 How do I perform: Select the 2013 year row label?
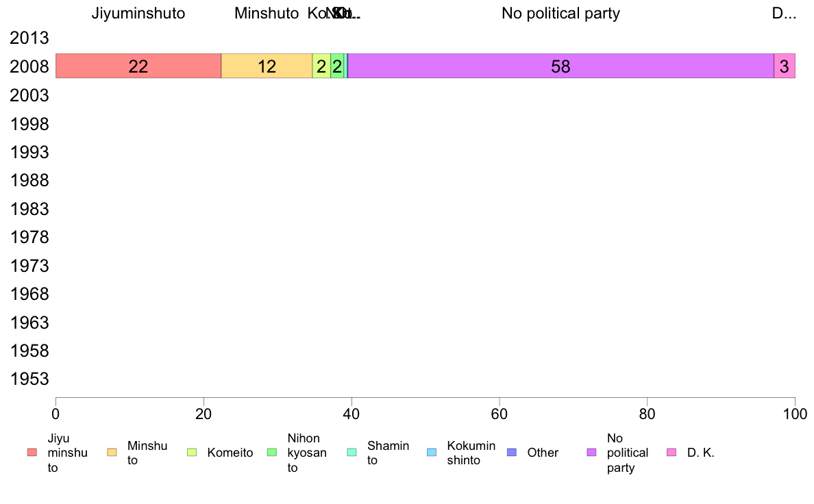pos(29,38)
